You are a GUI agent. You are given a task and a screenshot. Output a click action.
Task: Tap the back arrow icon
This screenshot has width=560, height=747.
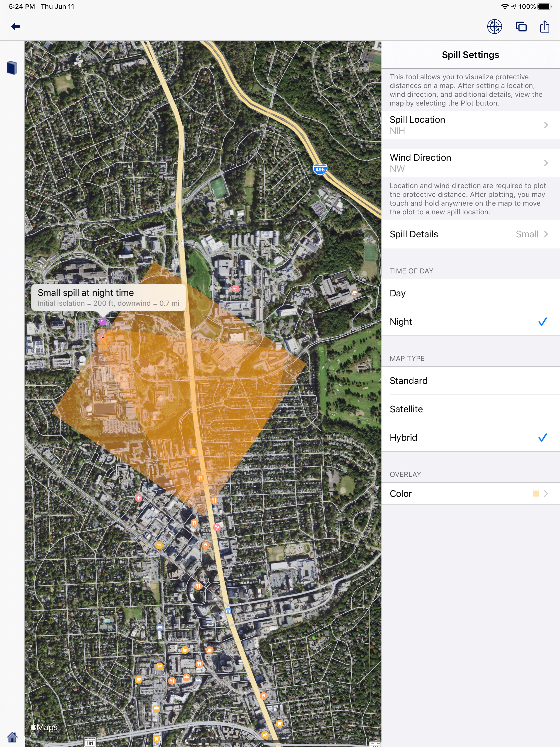[x=15, y=26]
